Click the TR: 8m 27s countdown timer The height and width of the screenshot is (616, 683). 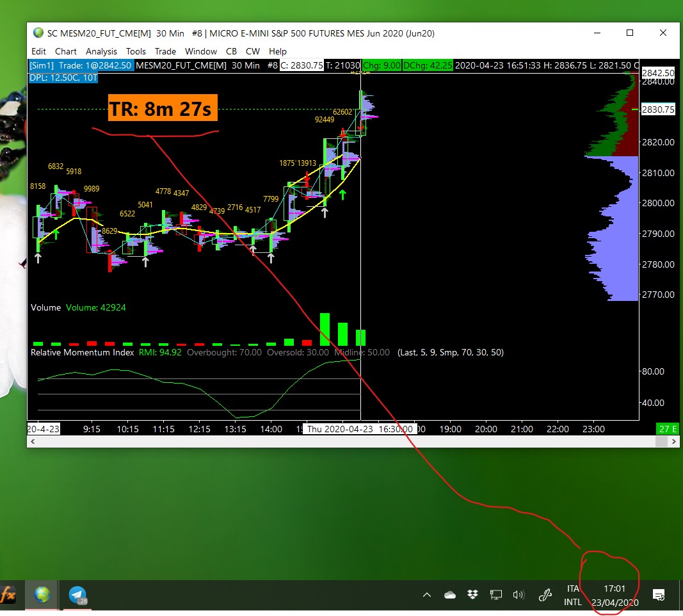163,108
